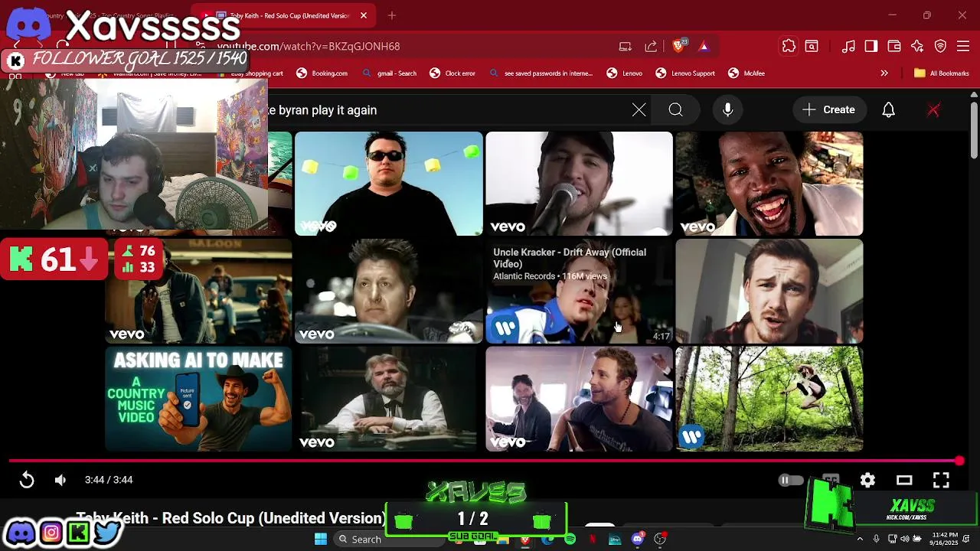Open the Booking.com bookmark

tap(322, 73)
